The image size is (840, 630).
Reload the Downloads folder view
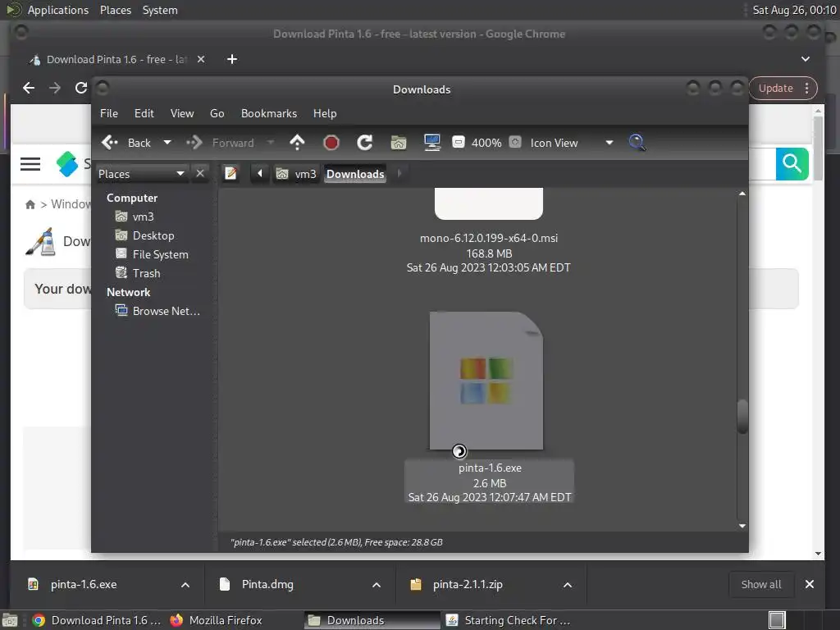(x=365, y=143)
